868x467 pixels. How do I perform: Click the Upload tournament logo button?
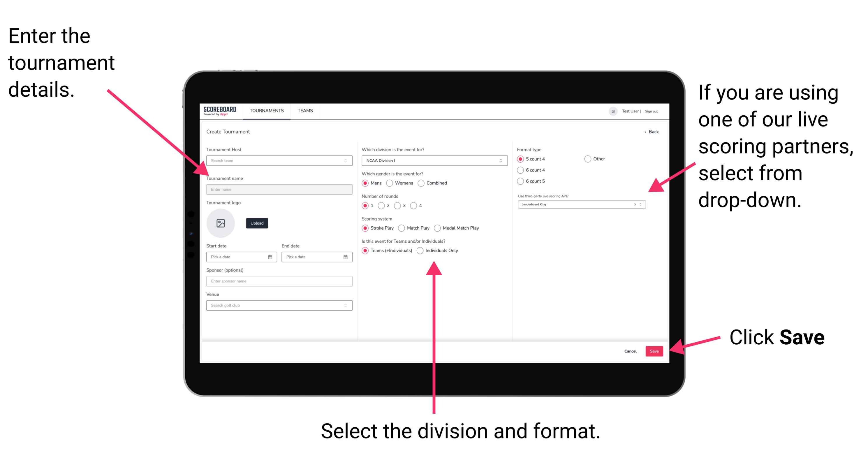(257, 223)
